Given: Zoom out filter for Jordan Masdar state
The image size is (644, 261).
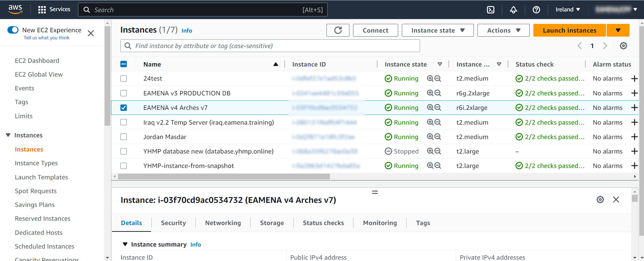Looking at the screenshot, I should [x=438, y=136].
